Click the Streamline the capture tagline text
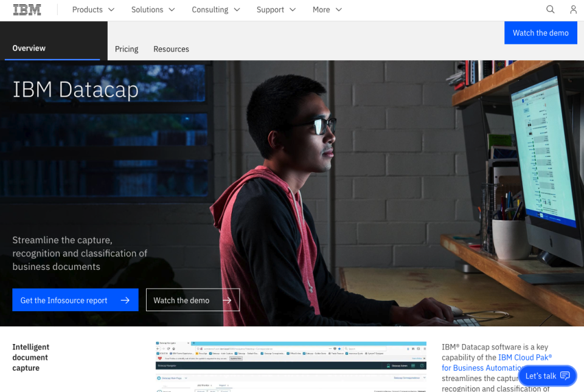The width and height of the screenshot is (584, 392). 80,253
